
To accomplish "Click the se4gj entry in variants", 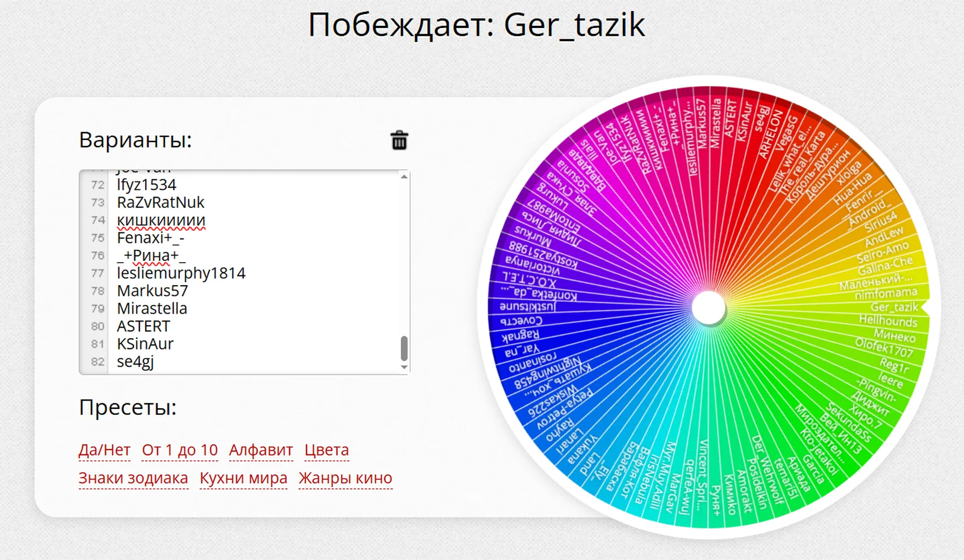I will click(135, 362).
